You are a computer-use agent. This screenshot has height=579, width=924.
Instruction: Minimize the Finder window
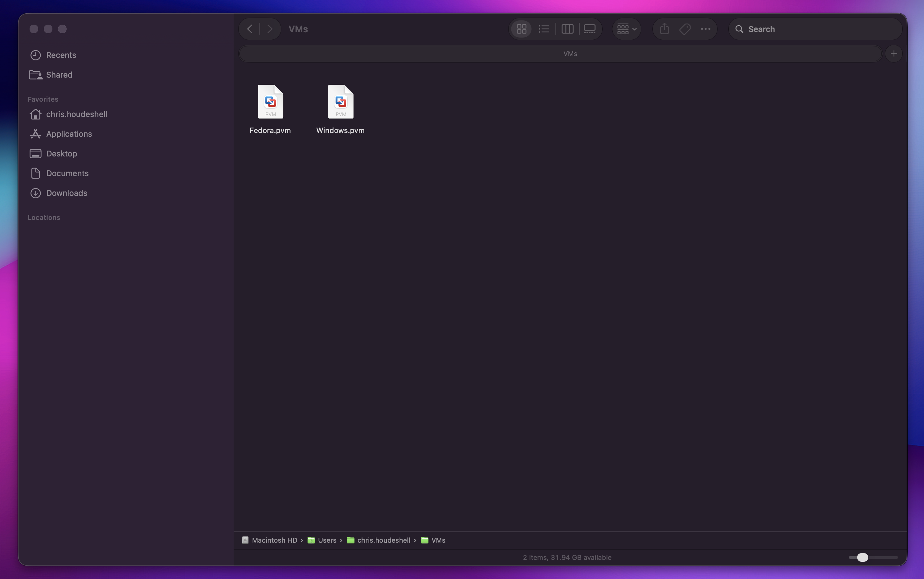48,29
